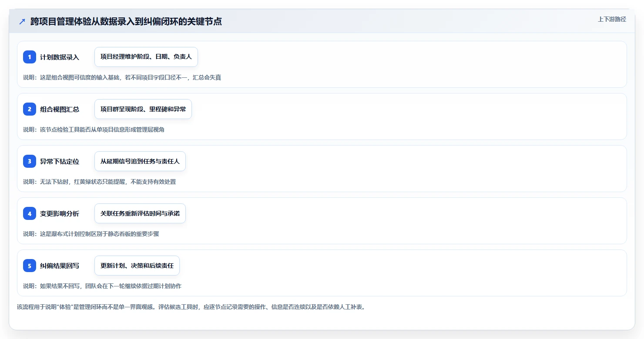Click step number 1 badge
Viewport: 644px width, 339px height.
30,57
